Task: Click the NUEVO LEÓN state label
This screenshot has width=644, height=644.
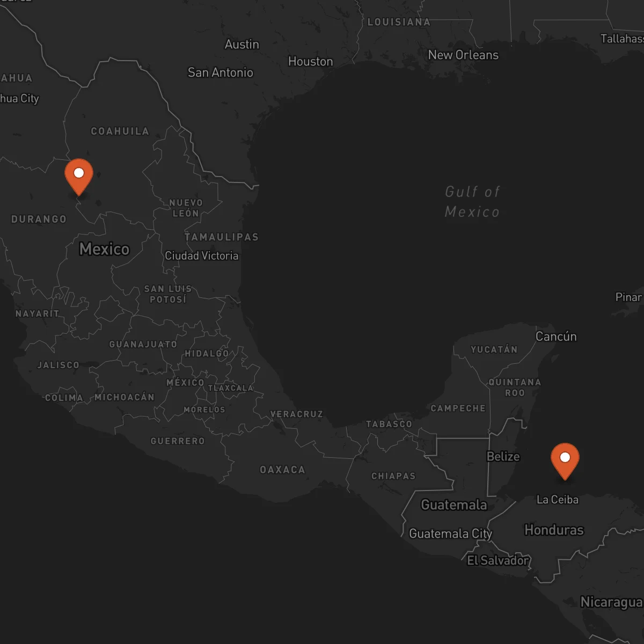Action: point(186,208)
